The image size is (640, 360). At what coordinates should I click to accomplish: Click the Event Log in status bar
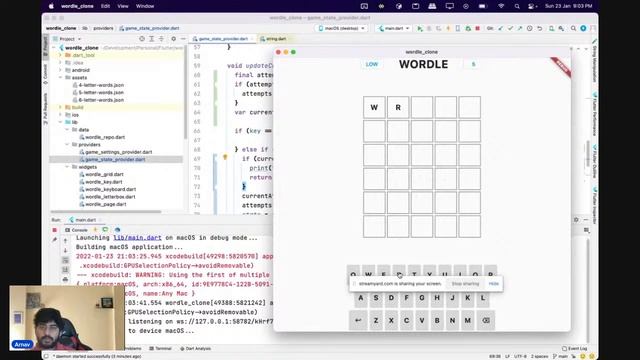pos(575,349)
